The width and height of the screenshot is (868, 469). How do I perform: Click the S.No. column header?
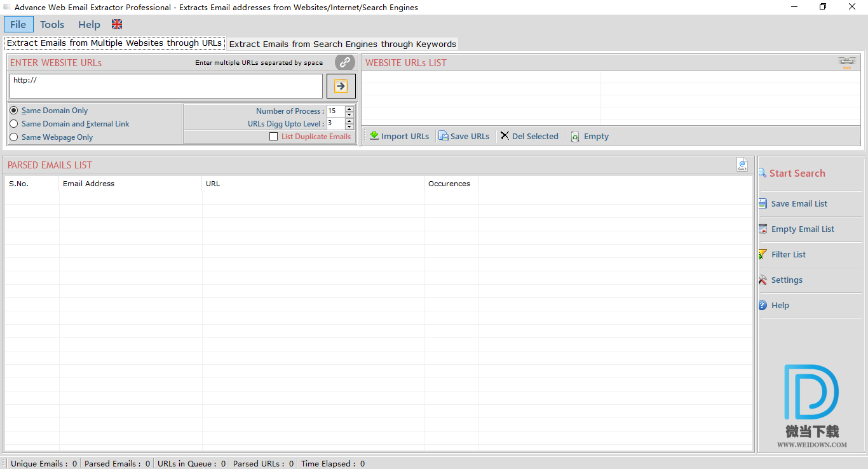click(x=32, y=184)
